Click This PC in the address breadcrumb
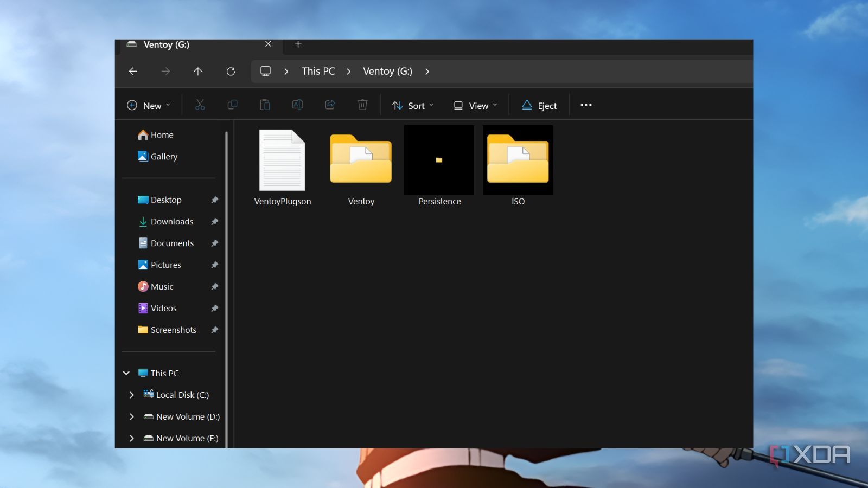The height and width of the screenshot is (488, 868). pyautogui.click(x=318, y=72)
